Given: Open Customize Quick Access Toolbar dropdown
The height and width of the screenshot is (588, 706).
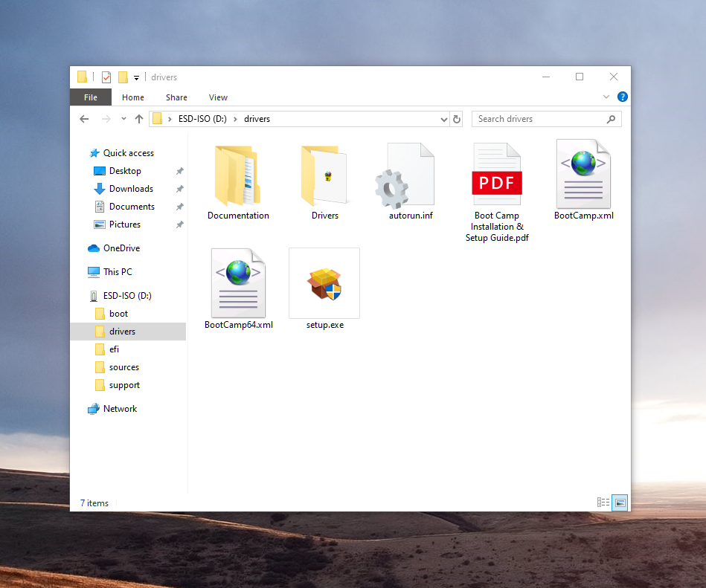Looking at the screenshot, I should click(136, 78).
